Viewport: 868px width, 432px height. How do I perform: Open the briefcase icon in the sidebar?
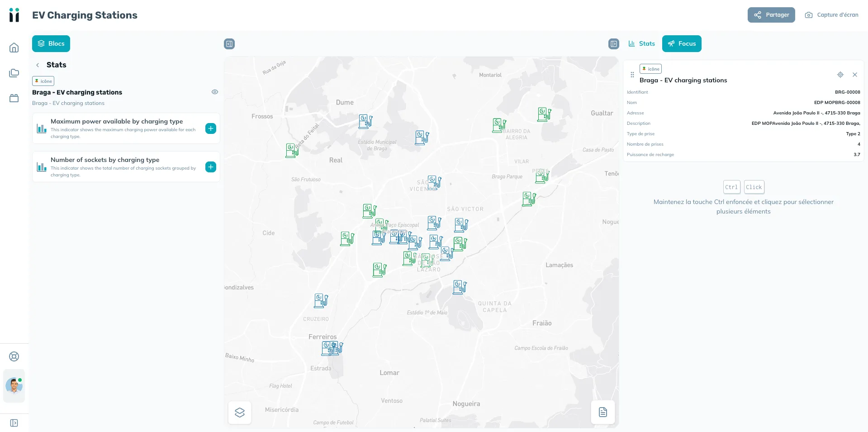click(x=14, y=98)
